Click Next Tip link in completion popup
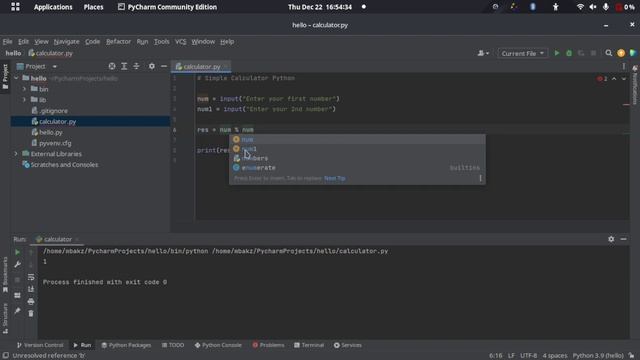 (x=335, y=178)
